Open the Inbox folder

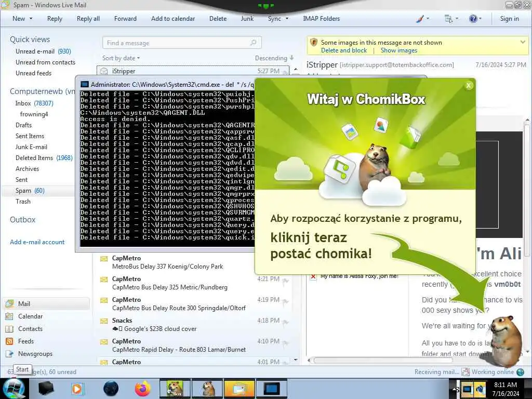(x=34, y=103)
